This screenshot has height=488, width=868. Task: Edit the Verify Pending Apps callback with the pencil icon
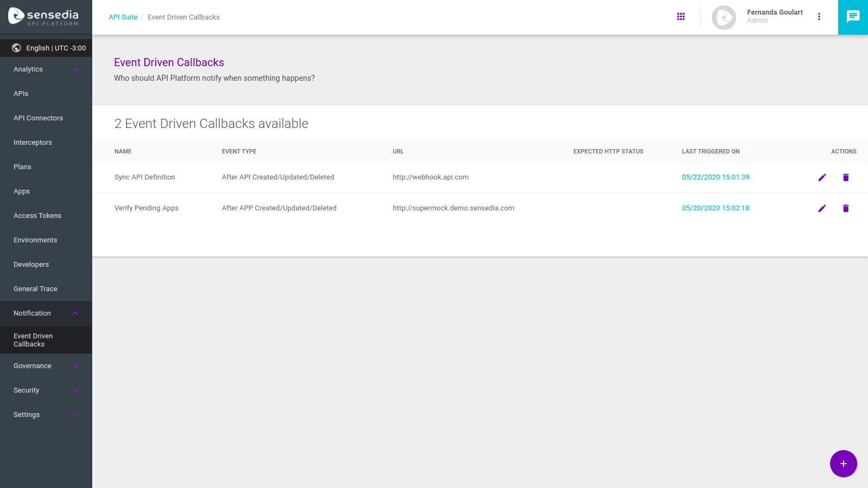tap(822, 208)
